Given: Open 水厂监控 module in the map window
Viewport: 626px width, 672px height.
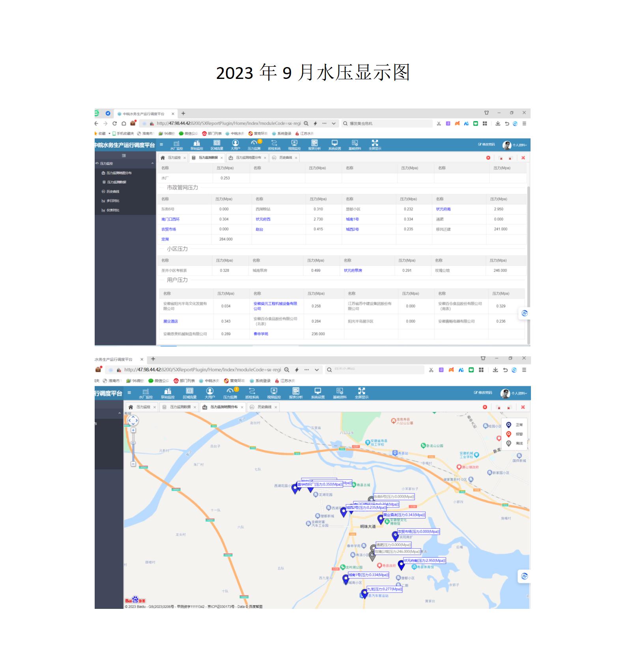Looking at the screenshot, I should 146,393.
